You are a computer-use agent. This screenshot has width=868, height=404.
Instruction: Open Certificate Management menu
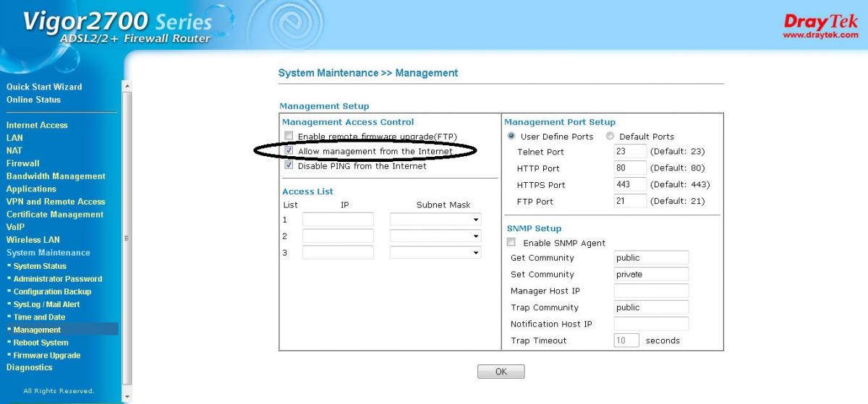[55, 215]
